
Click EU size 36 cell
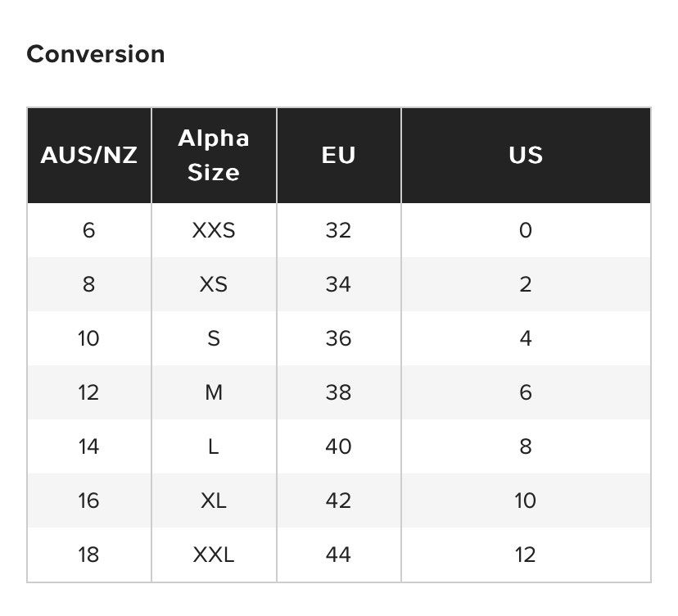[338, 338]
